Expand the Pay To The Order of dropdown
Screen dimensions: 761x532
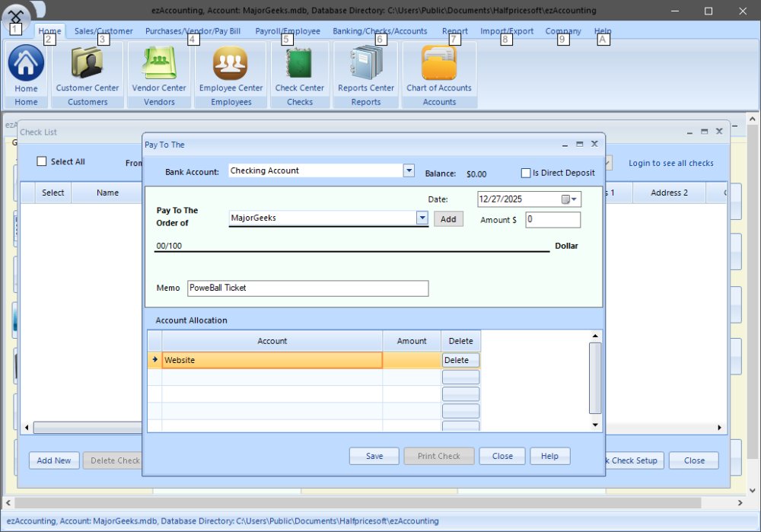point(422,218)
